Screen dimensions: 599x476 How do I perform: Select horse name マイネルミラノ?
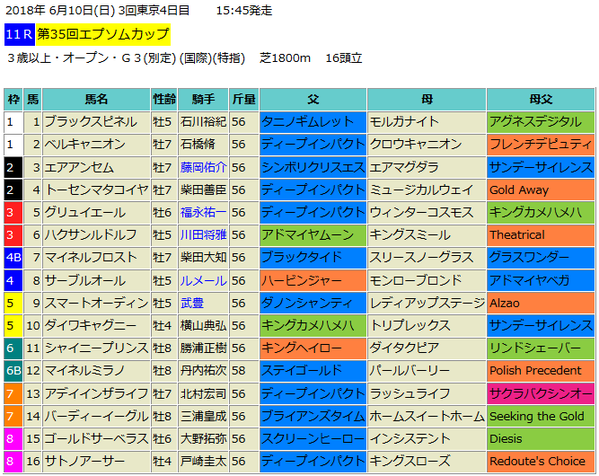click(x=85, y=371)
